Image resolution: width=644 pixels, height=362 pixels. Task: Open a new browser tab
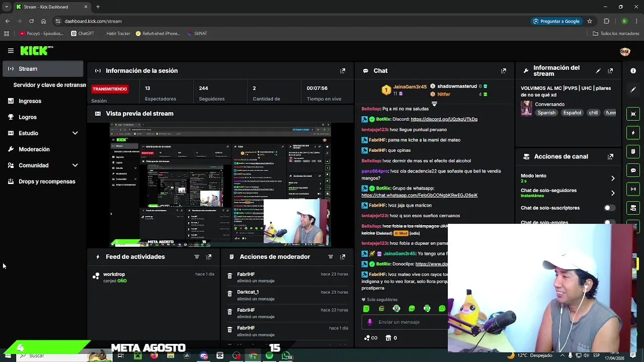pos(98,7)
